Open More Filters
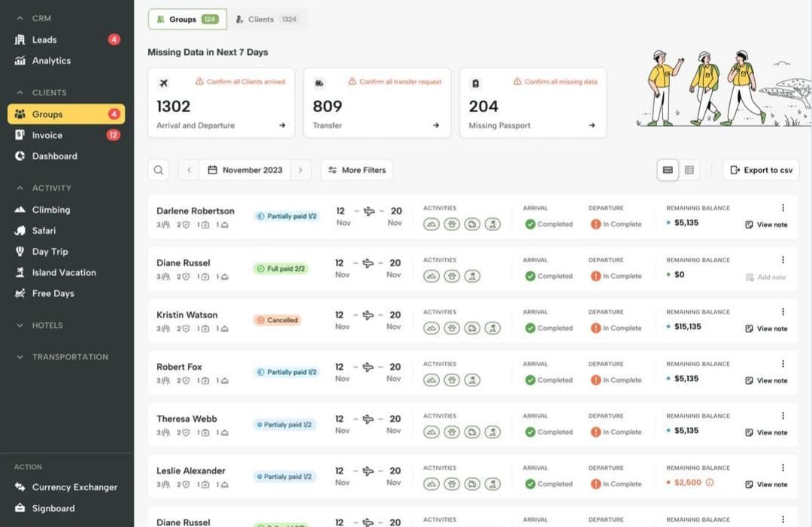812x527 pixels. (356, 170)
